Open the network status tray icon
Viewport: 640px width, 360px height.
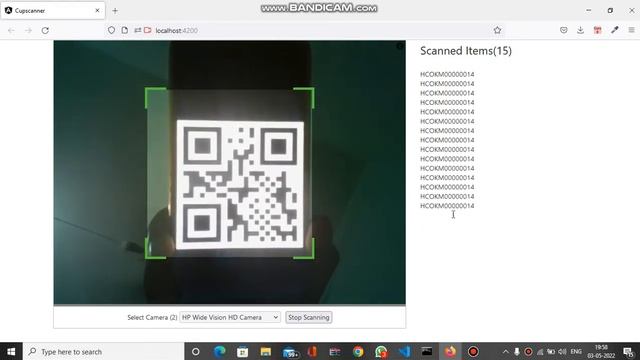(x=540, y=351)
